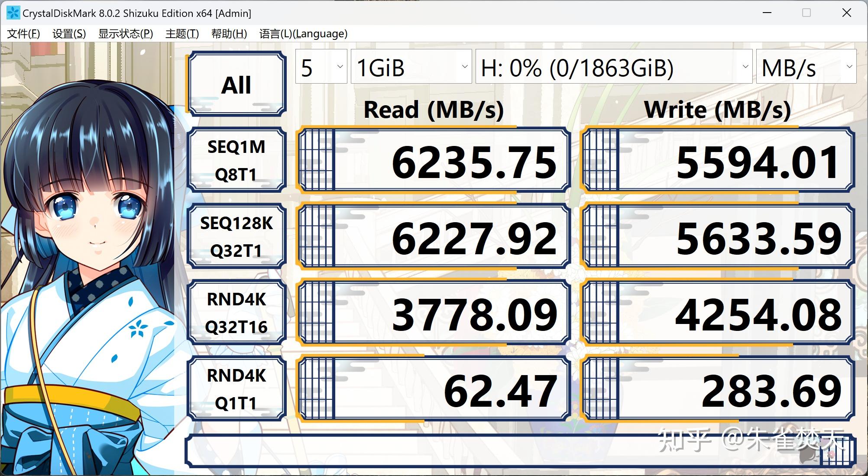Open the 主题(T) theme menu
This screenshot has height=476, width=868.
click(x=181, y=33)
